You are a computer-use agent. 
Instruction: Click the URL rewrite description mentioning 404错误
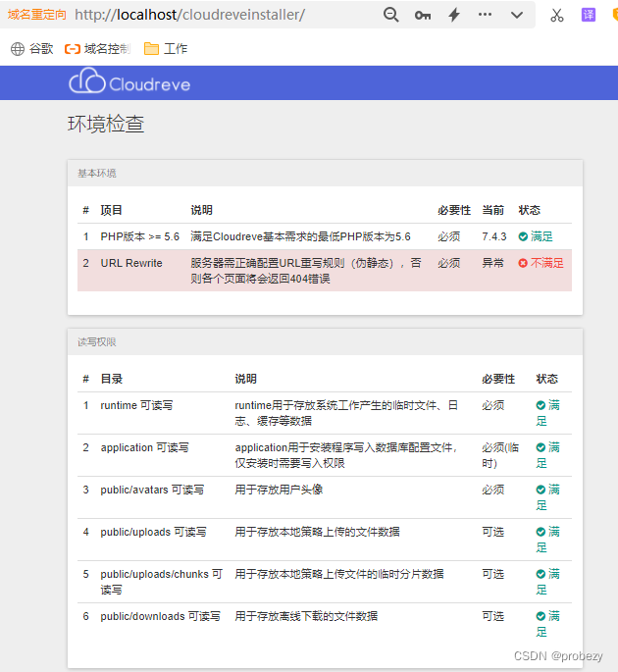point(306,271)
